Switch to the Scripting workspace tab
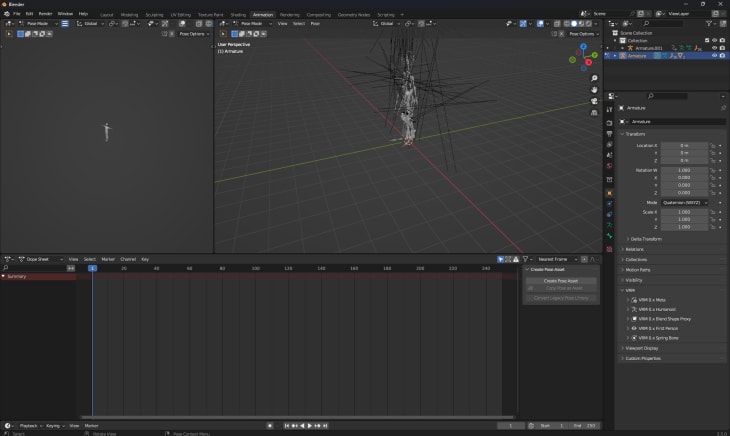This screenshot has height=436, width=730. 385,15
